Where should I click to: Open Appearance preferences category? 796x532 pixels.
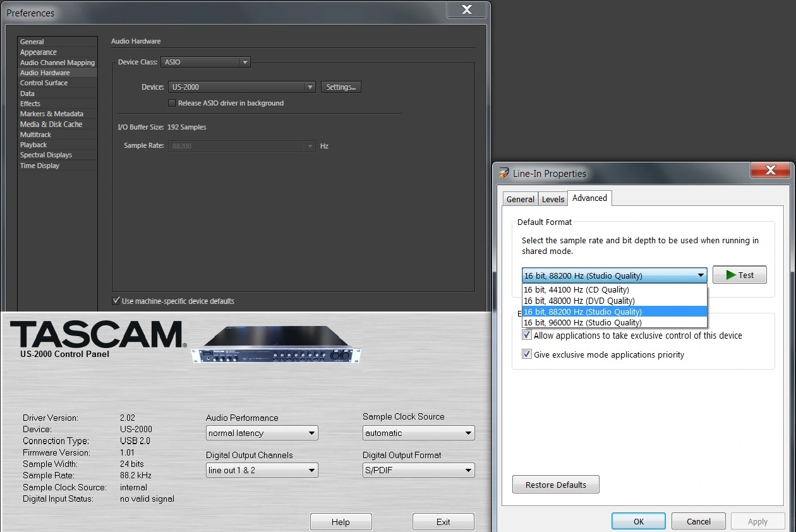point(57,52)
